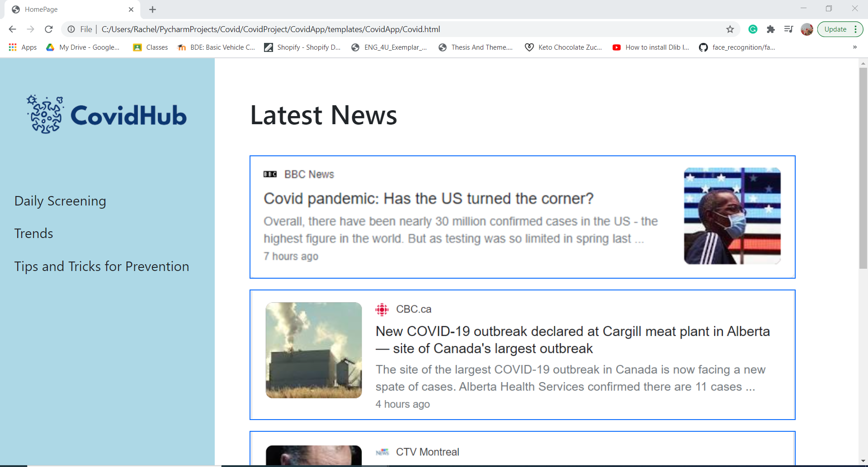
Task: Open the masked man article thumbnail
Action: [732, 216]
